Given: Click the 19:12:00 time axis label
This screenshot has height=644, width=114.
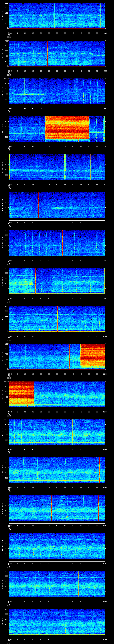Looking at the screenshot, I should [x=9, y=450].
